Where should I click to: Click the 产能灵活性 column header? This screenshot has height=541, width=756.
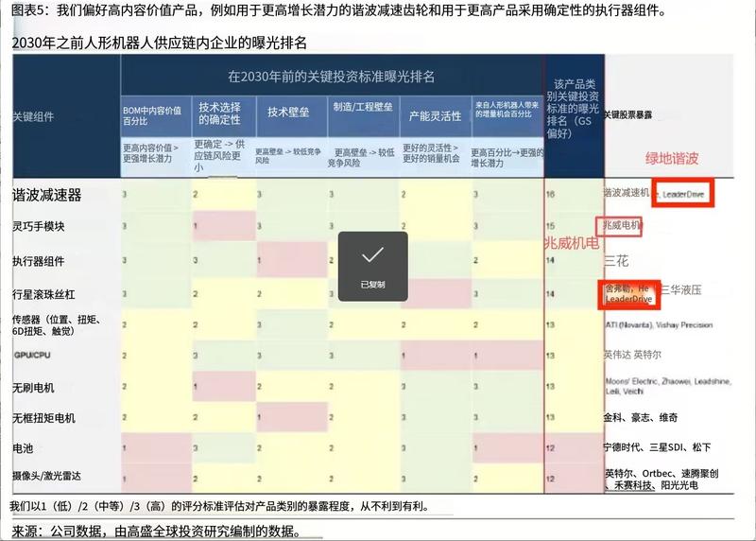point(436,115)
